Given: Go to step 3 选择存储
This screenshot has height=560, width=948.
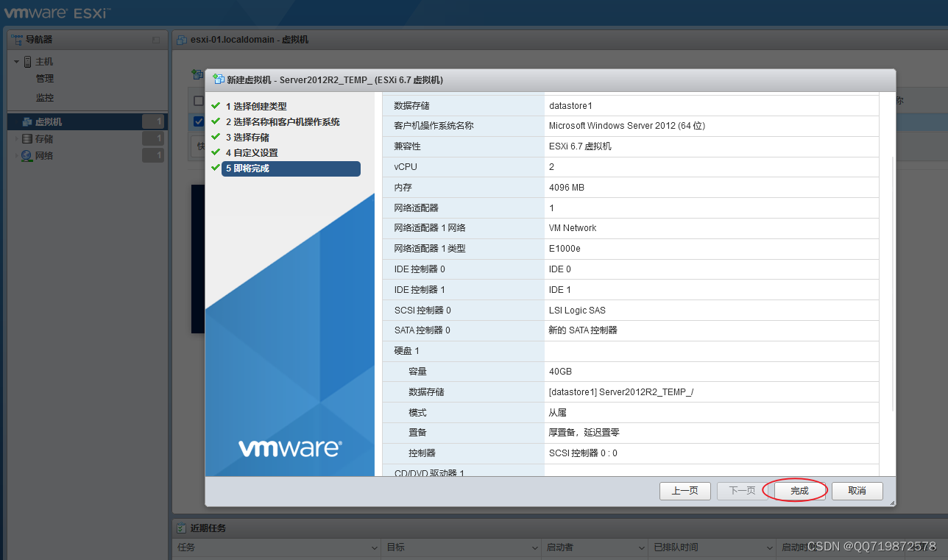Looking at the screenshot, I should tap(247, 138).
